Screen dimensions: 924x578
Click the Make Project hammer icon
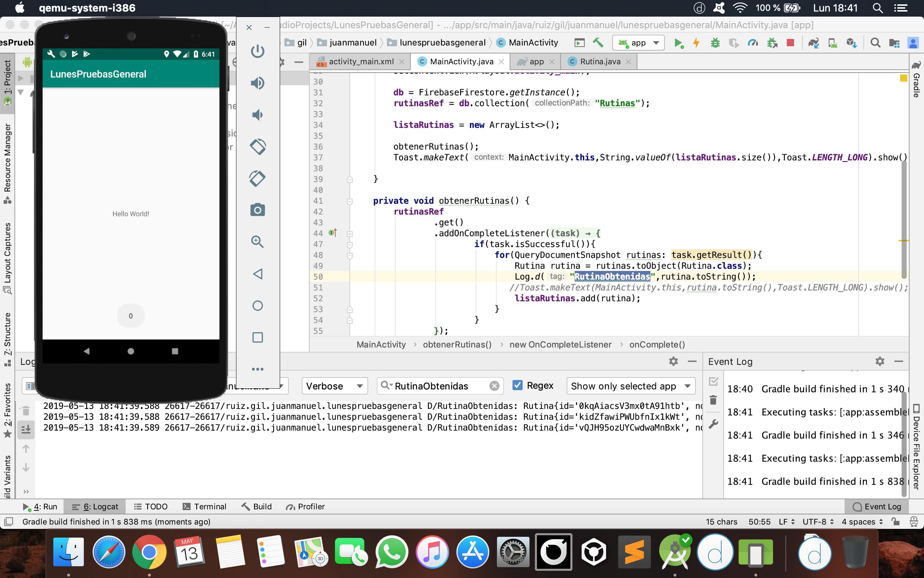(x=598, y=43)
